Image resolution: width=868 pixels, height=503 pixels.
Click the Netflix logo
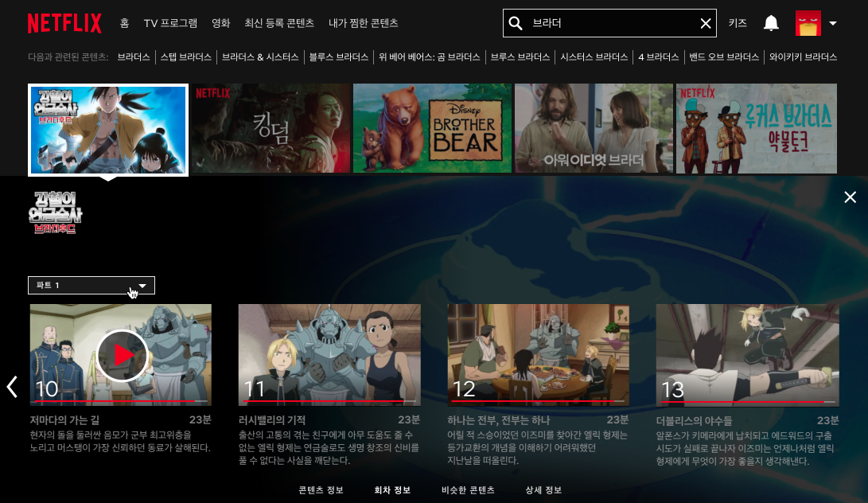coord(64,23)
